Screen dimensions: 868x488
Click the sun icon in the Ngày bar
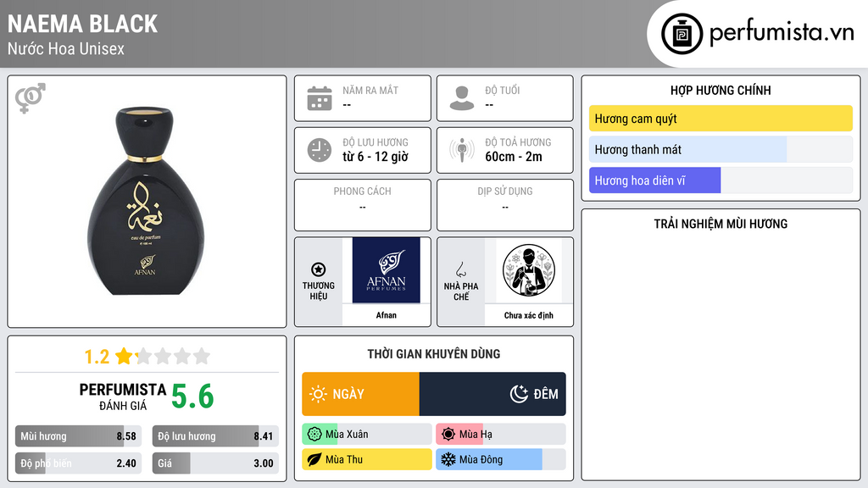318,394
